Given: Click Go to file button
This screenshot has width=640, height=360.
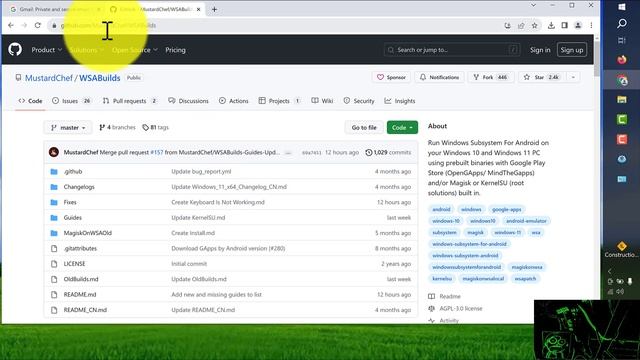Looking at the screenshot, I should [x=364, y=128].
